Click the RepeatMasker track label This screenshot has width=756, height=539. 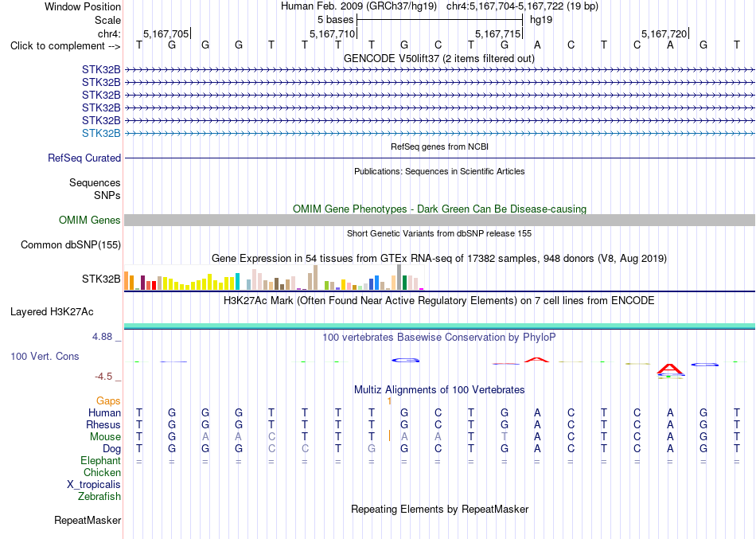[x=88, y=520]
